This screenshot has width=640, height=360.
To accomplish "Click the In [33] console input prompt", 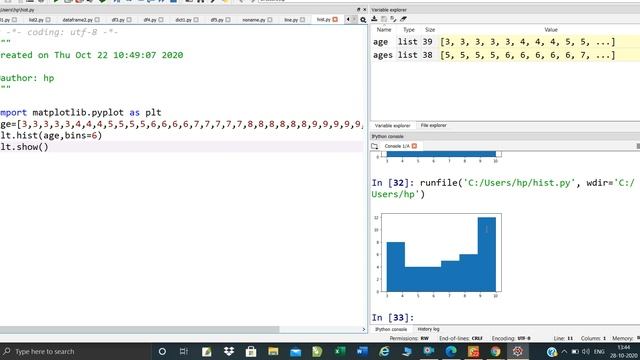I will [393, 317].
